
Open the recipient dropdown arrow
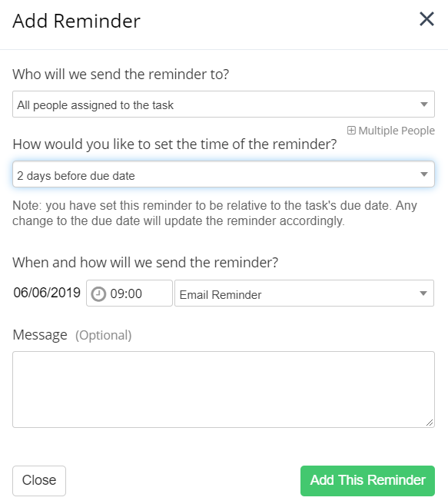point(424,104)
